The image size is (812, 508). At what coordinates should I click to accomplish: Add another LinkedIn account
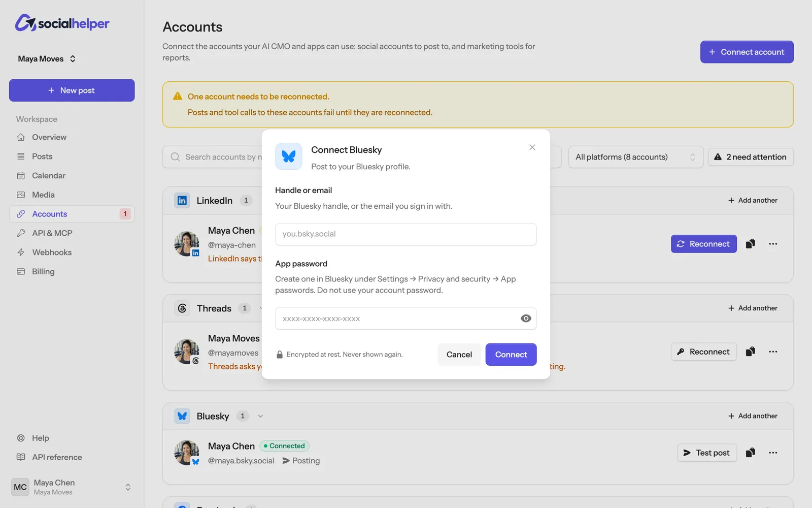tap(753, 201)
